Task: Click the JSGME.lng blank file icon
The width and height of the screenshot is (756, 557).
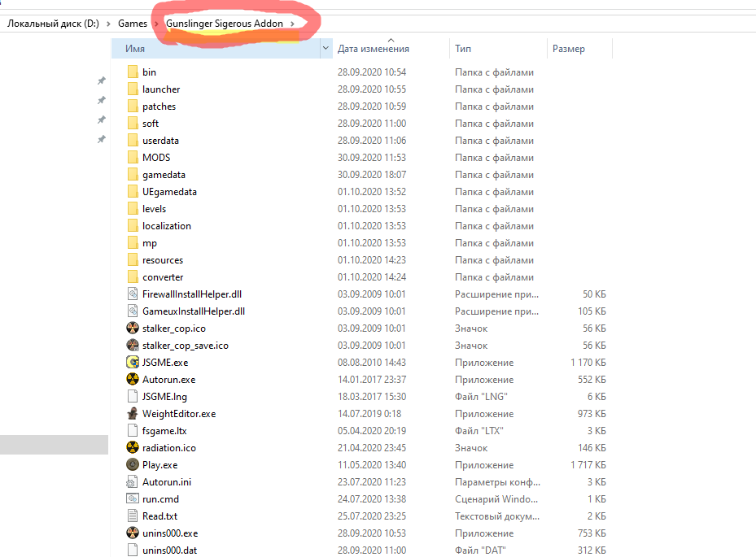Action: (133, 397)
